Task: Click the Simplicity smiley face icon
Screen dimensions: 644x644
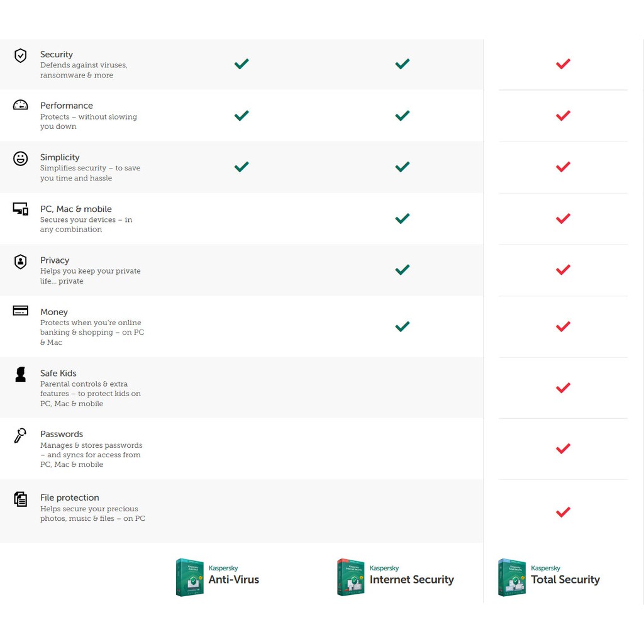Action: point(21,158)
